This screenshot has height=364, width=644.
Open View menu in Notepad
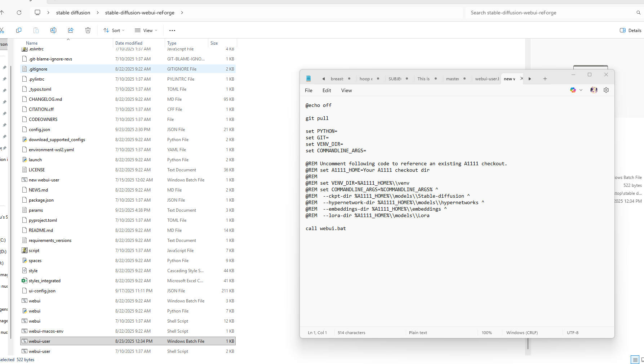pyautogui.click(x=346, y=90)
